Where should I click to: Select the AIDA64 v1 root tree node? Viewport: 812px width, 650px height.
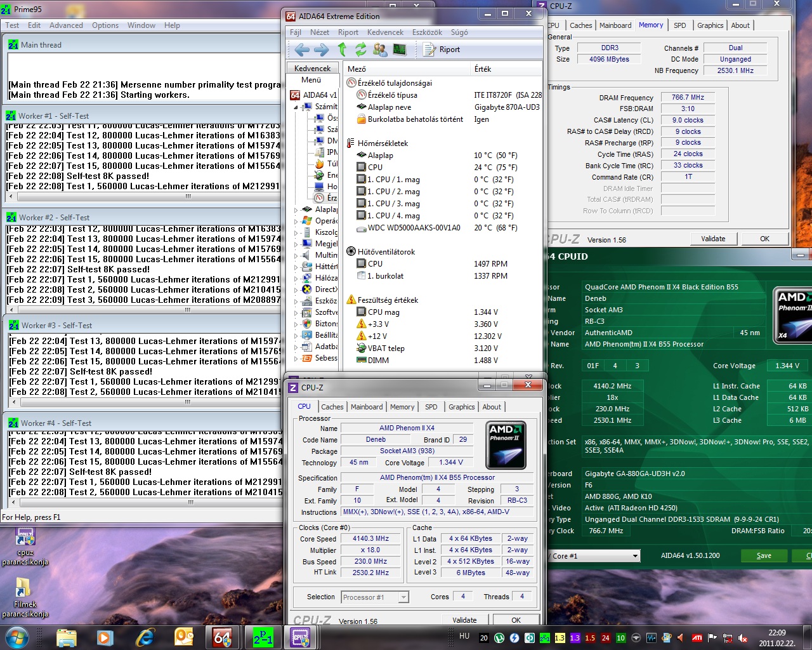click(x=314, y=95)
